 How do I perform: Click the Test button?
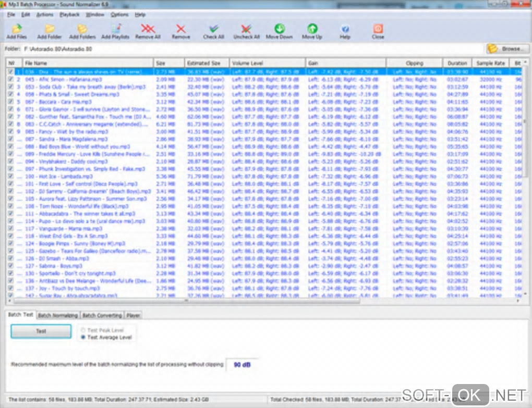(x=41, y=331)
